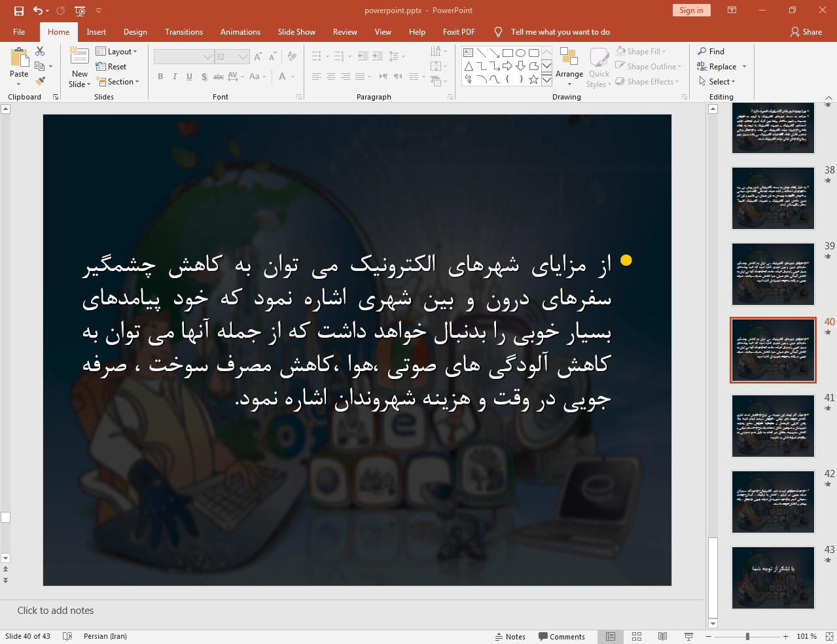This screenshot has height=644, width=837.
Task: Set Align Left paragraph alignment
Action: pos(317,77)
